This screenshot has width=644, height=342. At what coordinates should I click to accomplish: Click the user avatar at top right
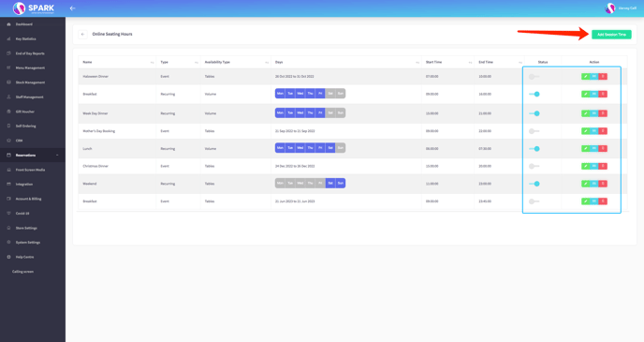tap(610, 8)
